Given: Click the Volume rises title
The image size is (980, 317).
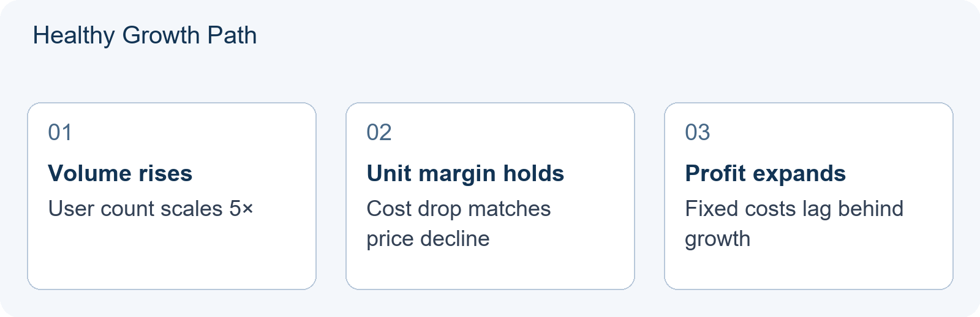Looking at the screenshot, I should (120, 173).
